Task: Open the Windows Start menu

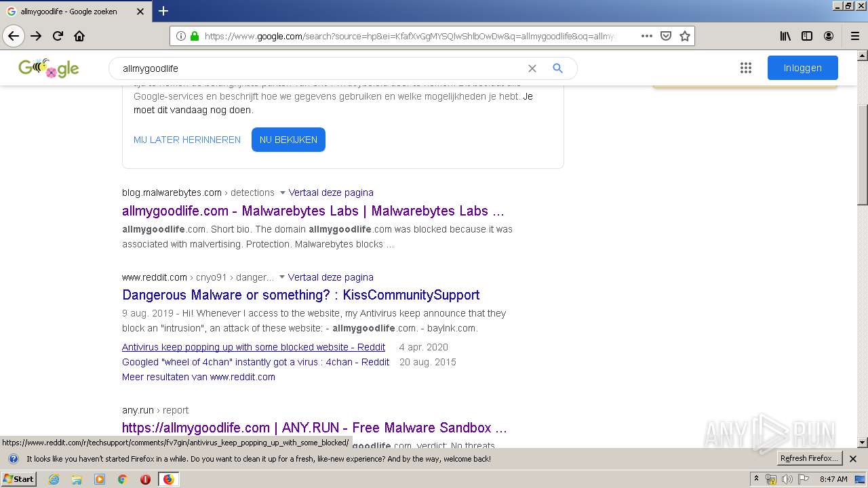Action: [x=19, y=479]
